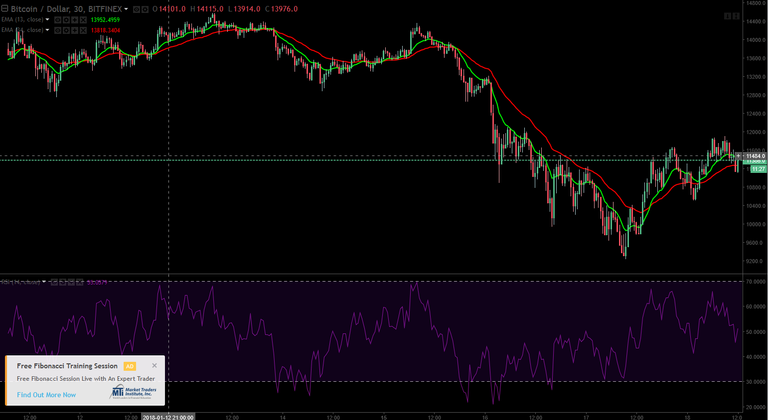Open format settings for the EMA 34 indicator
Screen dimensions: 768x420
[x=66, y=30]
